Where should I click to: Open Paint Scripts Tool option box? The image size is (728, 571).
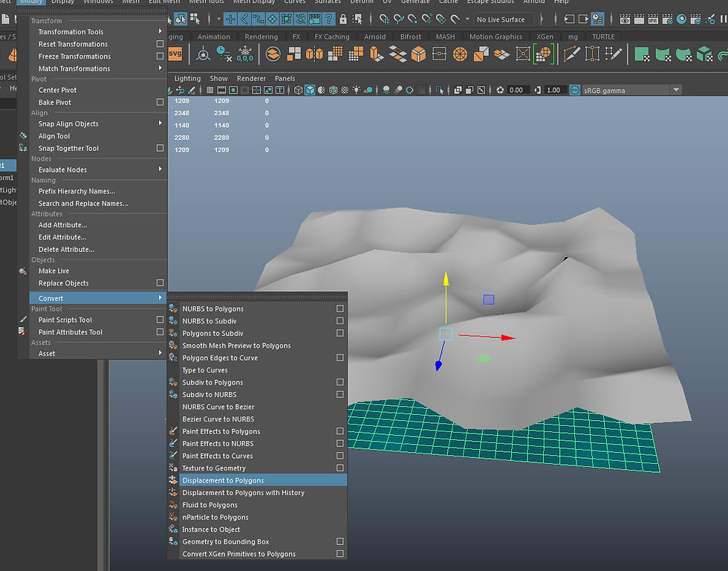160,319
